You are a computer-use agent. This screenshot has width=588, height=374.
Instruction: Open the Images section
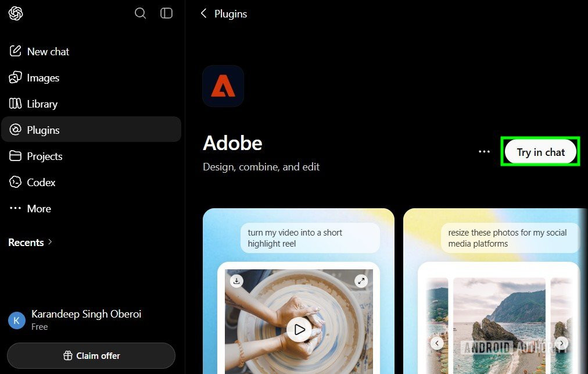pyautogui.click(x=91, y=78)
